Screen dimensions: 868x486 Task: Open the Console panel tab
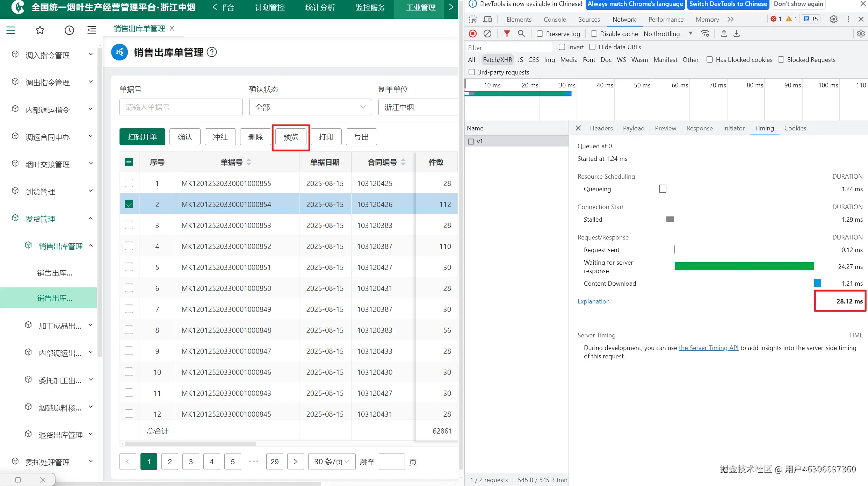pyautogui.click(x=555, y=19)
